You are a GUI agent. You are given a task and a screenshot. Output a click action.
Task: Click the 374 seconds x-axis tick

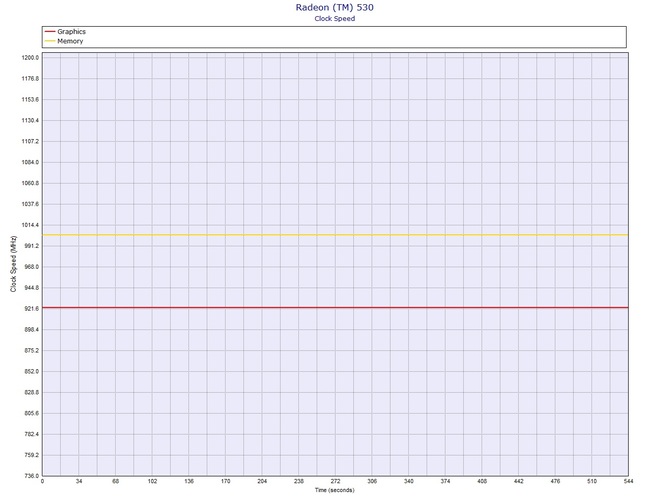(445, 481)
